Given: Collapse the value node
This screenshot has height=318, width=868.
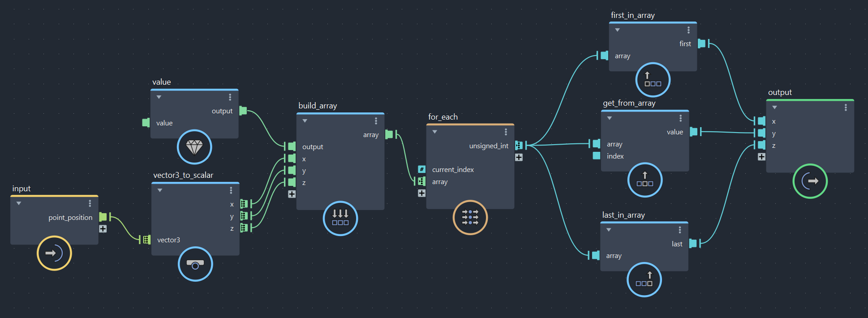Looking at the screenshot, I should click(x=159, y=97).
